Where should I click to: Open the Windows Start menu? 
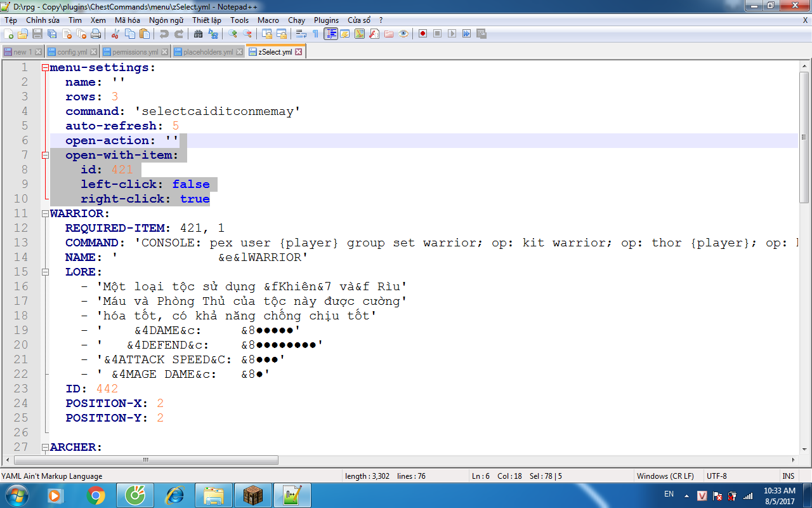(x=16, y=495)
